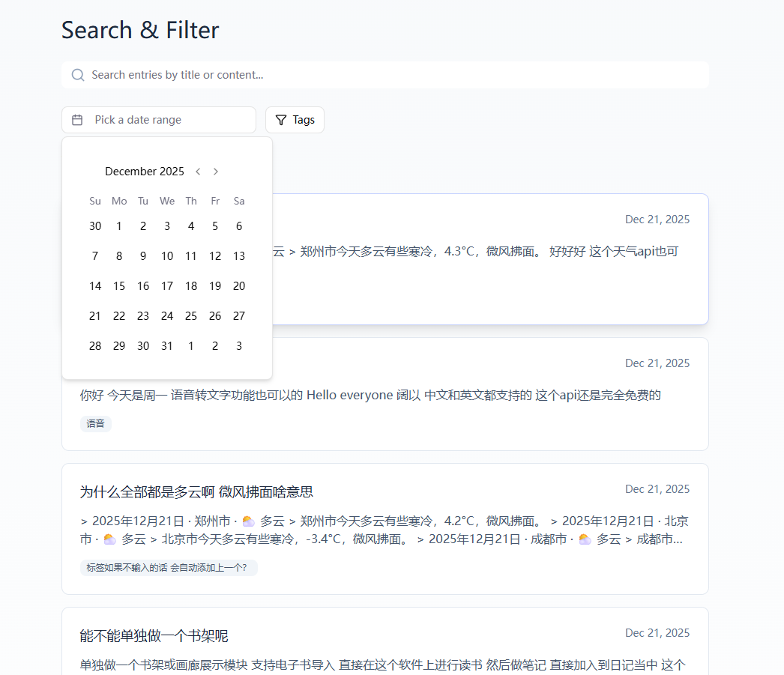Open the entry starting with 你好 今天是周一
Image resolution: width=784 pixels, height=675 pixels.
(370, 396)
